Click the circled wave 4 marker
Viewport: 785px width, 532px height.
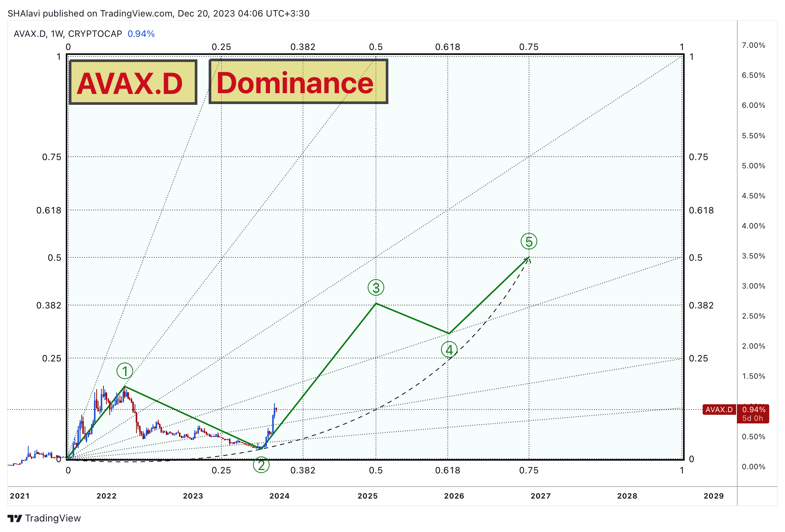(x=449, y=350)
